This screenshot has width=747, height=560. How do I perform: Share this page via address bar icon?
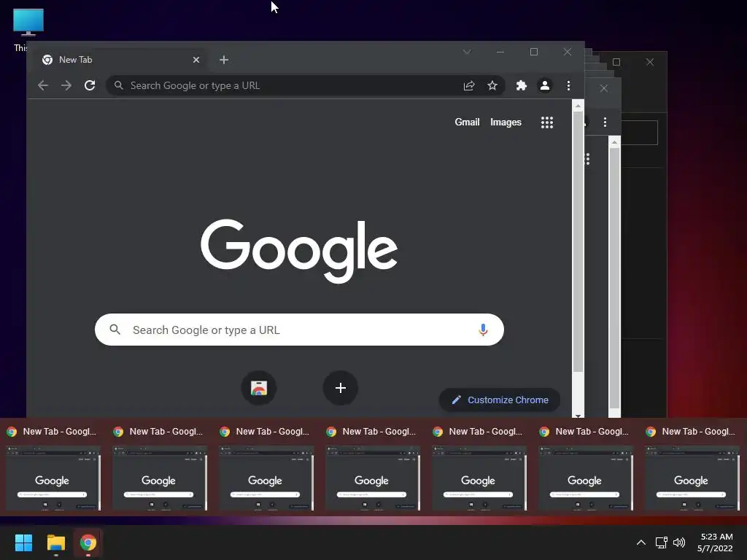click(x=469, y=86)
